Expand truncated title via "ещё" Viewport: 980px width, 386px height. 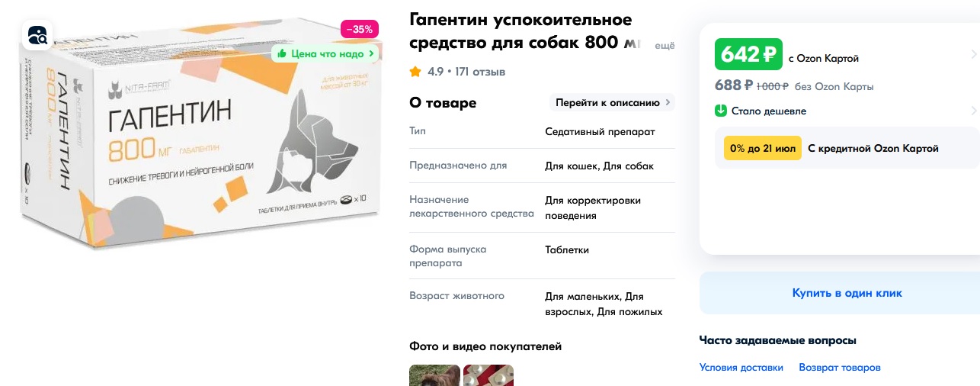tap(665, 46)
